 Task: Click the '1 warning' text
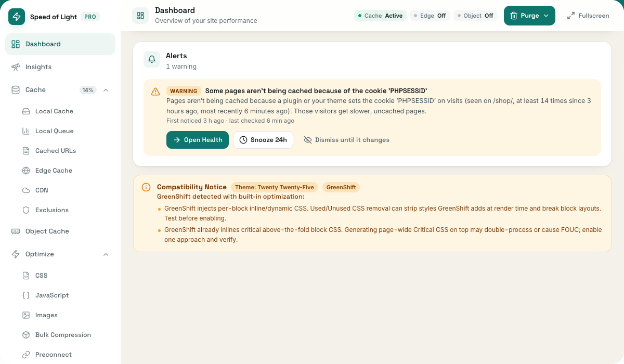[x=181, y=67]
